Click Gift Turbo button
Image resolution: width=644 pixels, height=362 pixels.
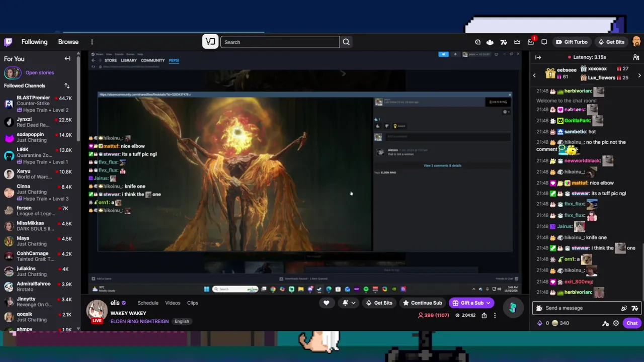[x=571, y=42]
